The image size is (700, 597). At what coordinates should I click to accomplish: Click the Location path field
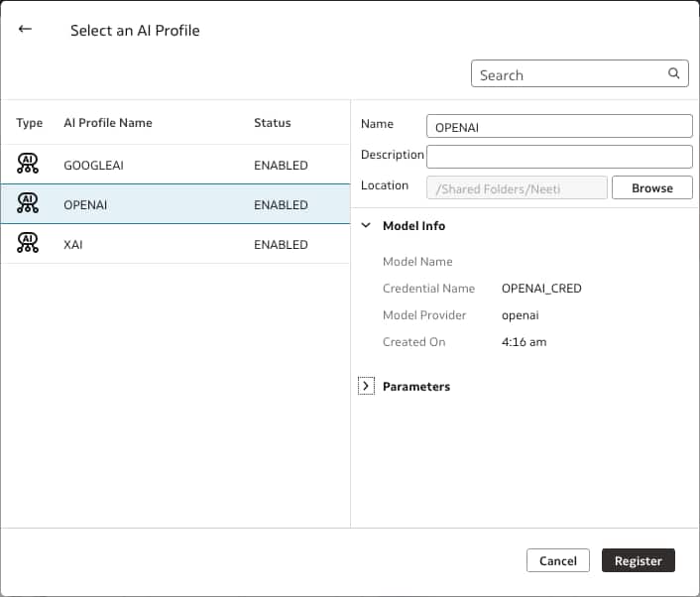tap(517, 187)
